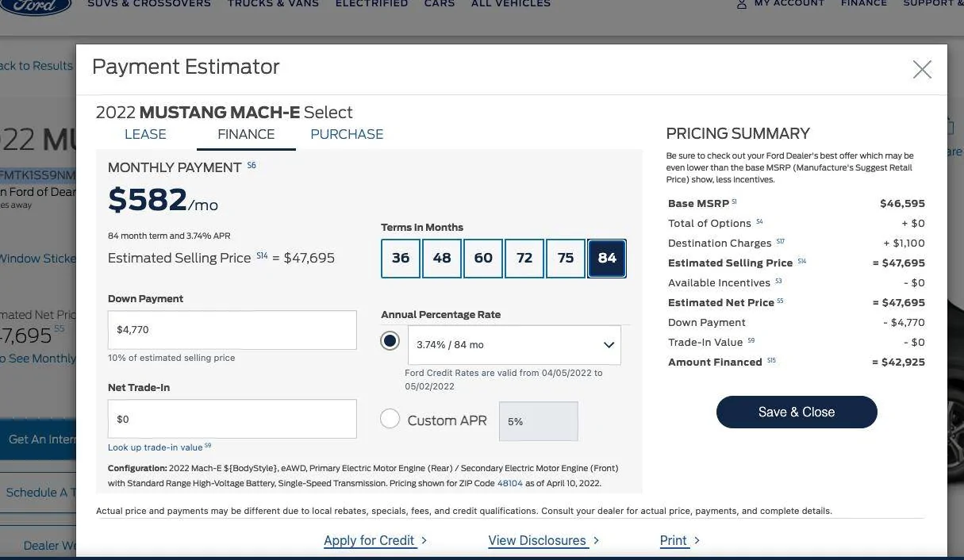The image size is (964, 560).
Task: Switch to the FINANCE tab
Action: [x=246, y=134]
